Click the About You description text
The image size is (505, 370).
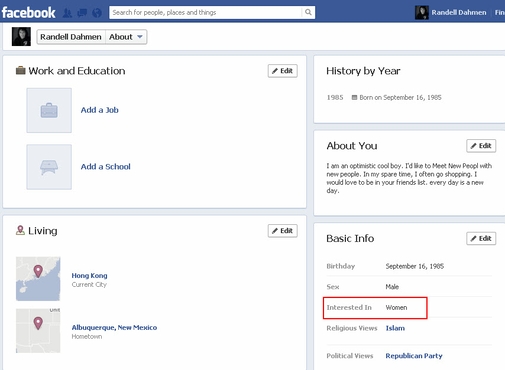[409, 178]
